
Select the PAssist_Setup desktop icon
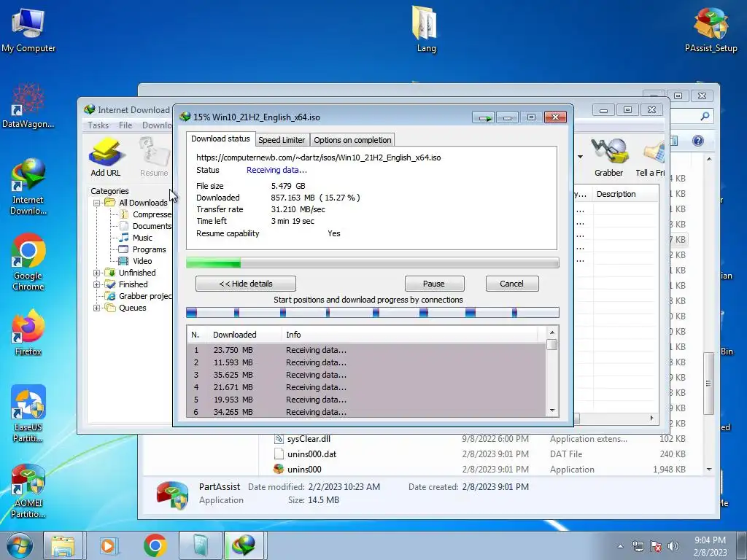[x=711, y=30]
